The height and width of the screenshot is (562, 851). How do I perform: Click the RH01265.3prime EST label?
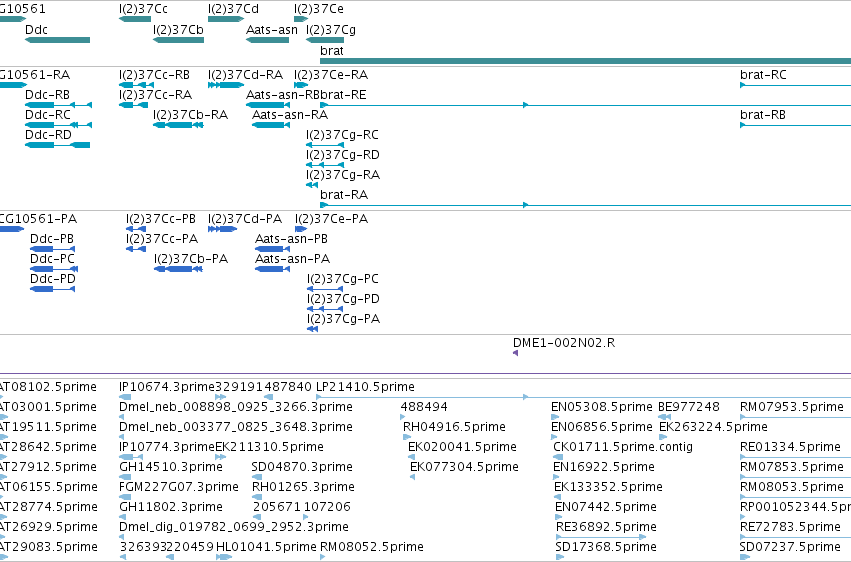pyautogui.click(x=303, y=487)
